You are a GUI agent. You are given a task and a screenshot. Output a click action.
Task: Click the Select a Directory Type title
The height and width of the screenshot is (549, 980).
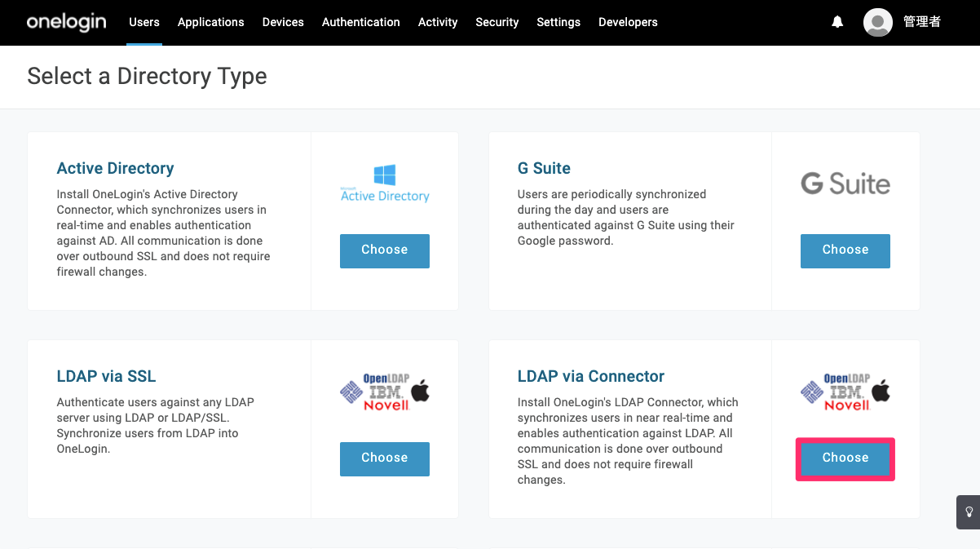[x=147, y=77]
